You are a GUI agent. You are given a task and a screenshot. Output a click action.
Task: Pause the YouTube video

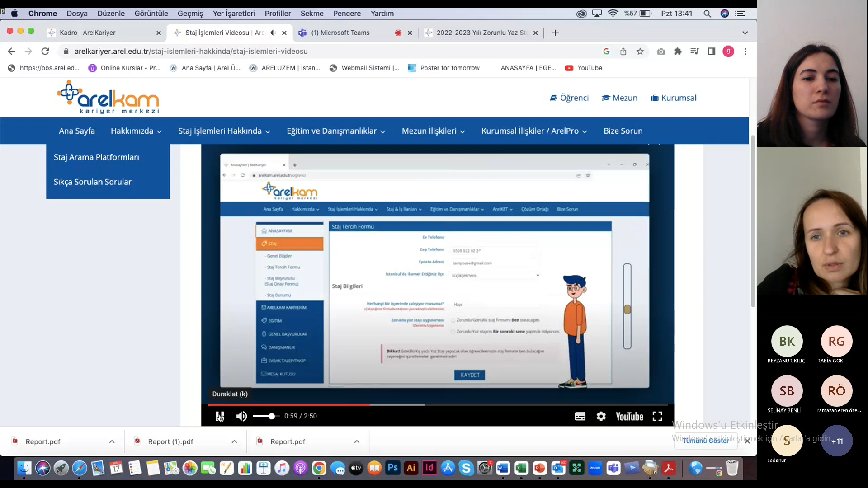point(220,416)
